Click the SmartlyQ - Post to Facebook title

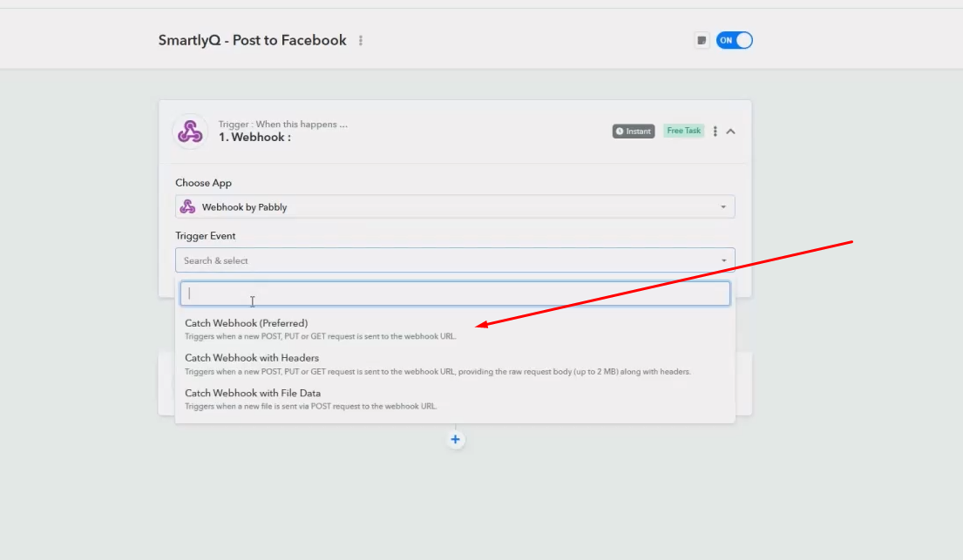pos(253,41)
